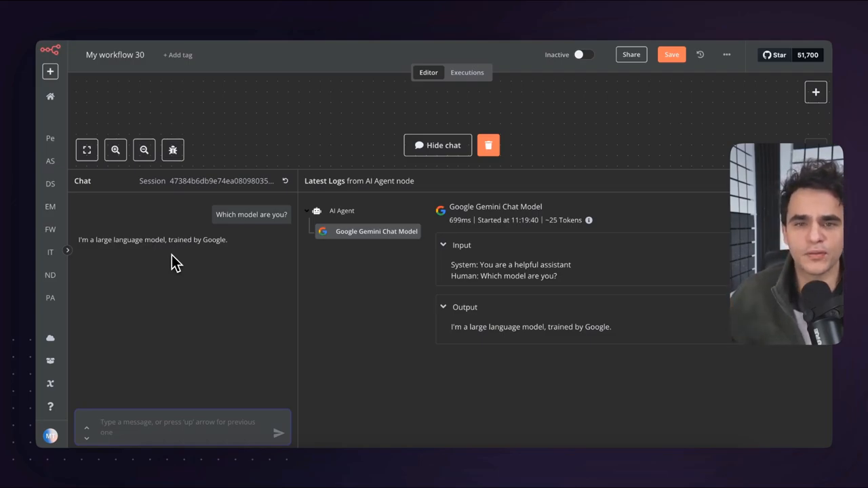Viewport: 868px width, 488px height.
Task: Toggle the Inactive workflow switch
Action: 583,55
